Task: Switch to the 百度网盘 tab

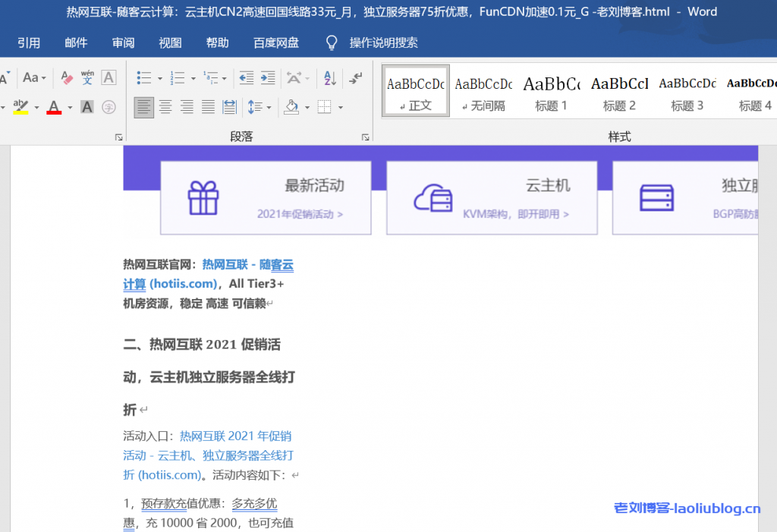Action: point(275,43)
